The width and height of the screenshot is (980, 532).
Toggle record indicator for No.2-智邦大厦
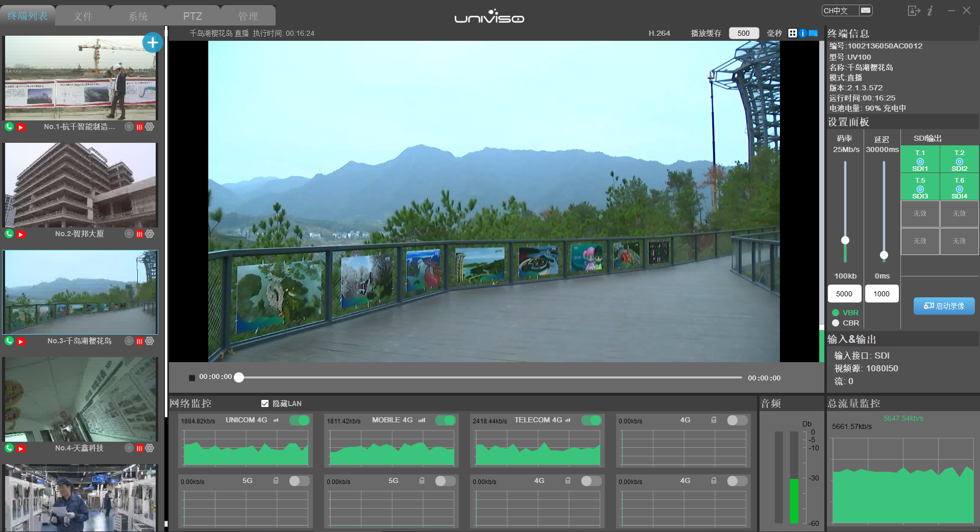[x=129, y=234]
